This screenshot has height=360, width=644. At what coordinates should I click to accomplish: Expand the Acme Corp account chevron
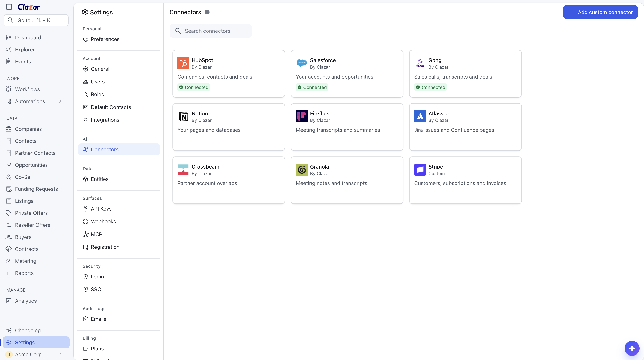click(x=60, y=354)
